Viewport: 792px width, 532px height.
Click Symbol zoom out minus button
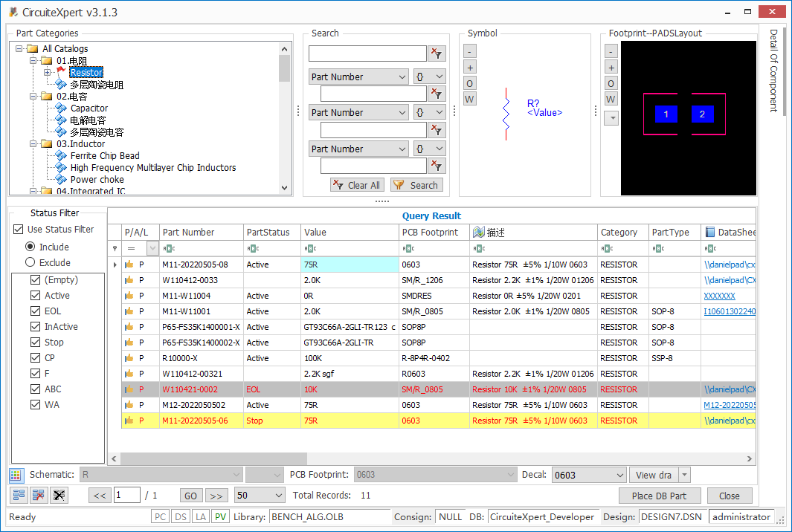[470, 51]
